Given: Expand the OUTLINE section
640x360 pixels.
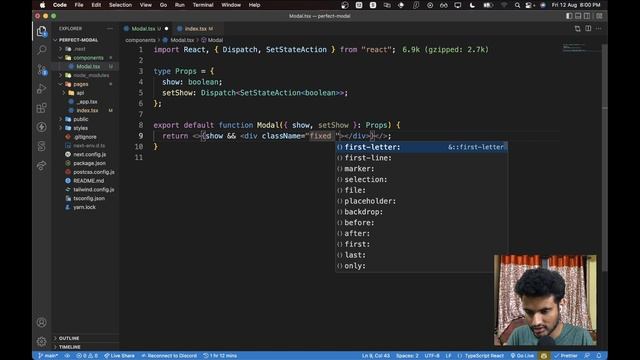Looking at the screenshot, I should (x=69, y=338).
